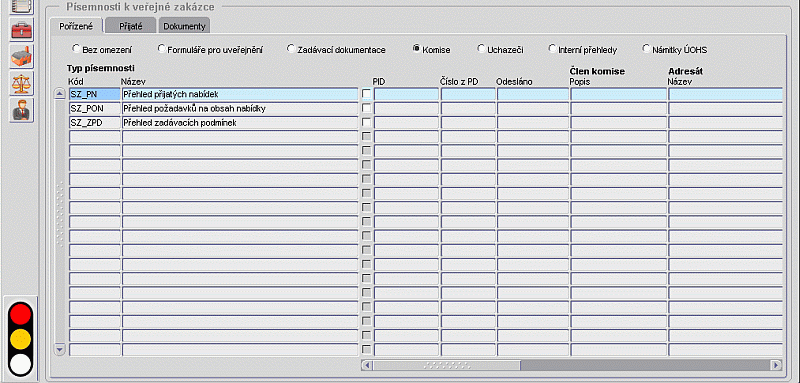800x383 pixels.
Task: Click the horizontal scrollbar right arrow
Action: (x=777, y=365)
